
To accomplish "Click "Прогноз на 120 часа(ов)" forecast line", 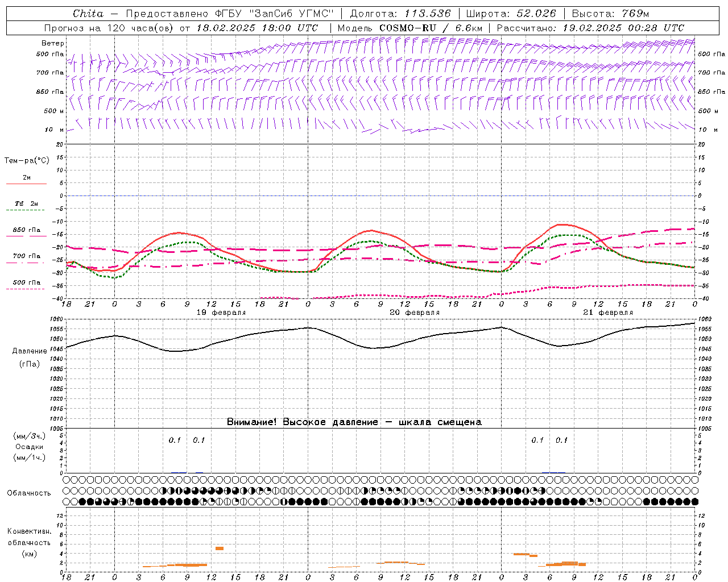I will (110, 28).
